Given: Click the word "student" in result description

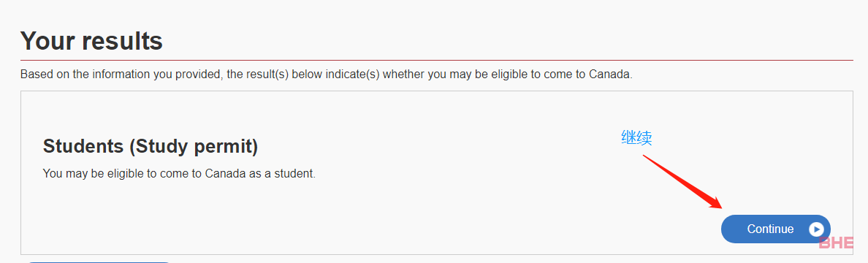Looking at the screenshot, I should click(x=297, y=173).
